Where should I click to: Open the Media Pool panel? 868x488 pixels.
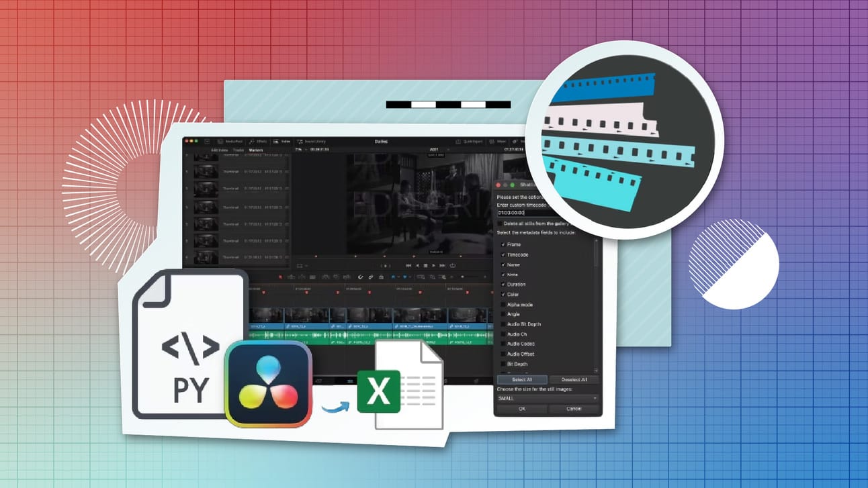230,142
